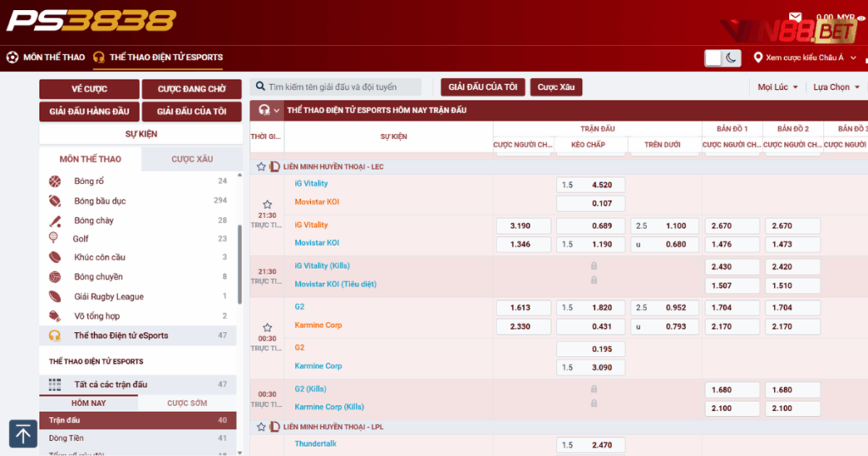
Task: Click the CƯỢC ĐANG CHỜ button
Action: (192, 89)
